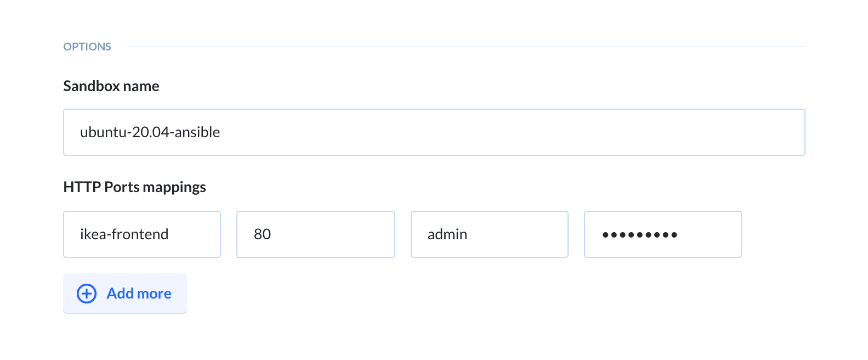Click the "Sandbox name" label
Screen dimensions: 868x360
click(x=111, y=86)
